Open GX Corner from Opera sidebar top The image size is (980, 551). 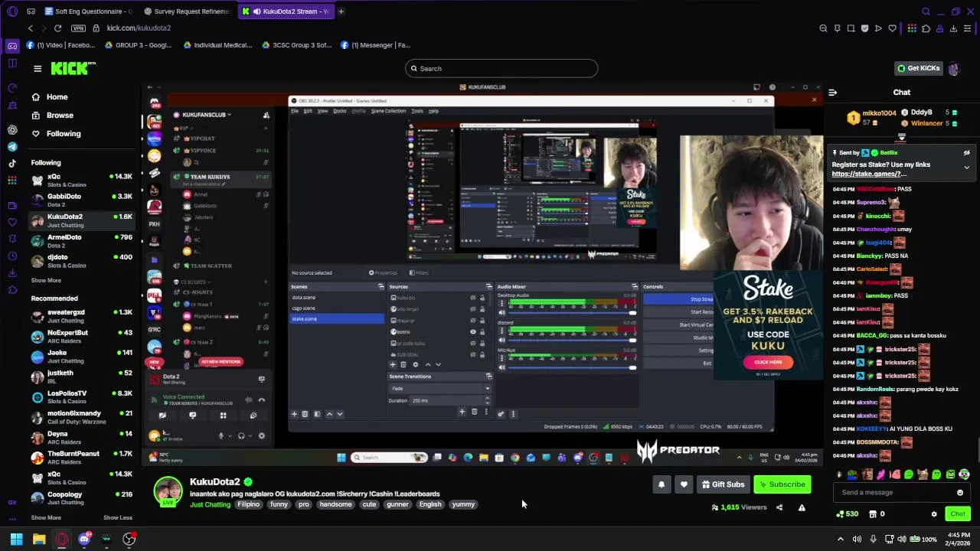pos(12,46)
